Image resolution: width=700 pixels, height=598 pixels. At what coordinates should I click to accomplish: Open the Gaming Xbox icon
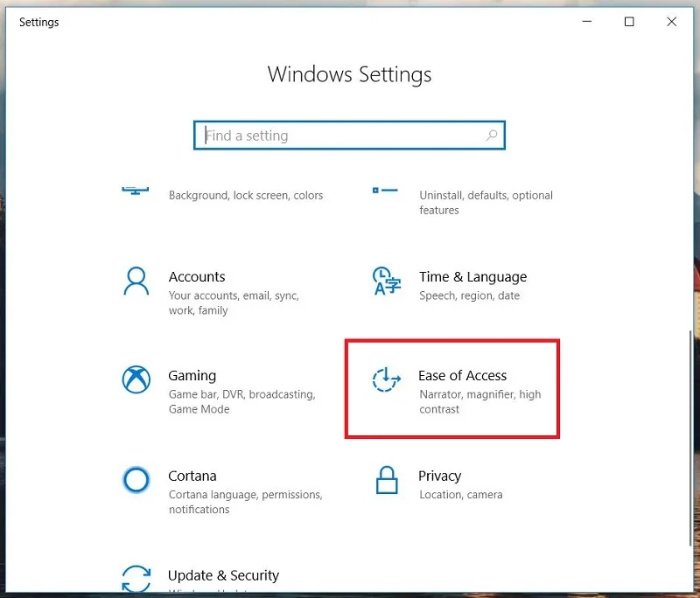point(136,379)
